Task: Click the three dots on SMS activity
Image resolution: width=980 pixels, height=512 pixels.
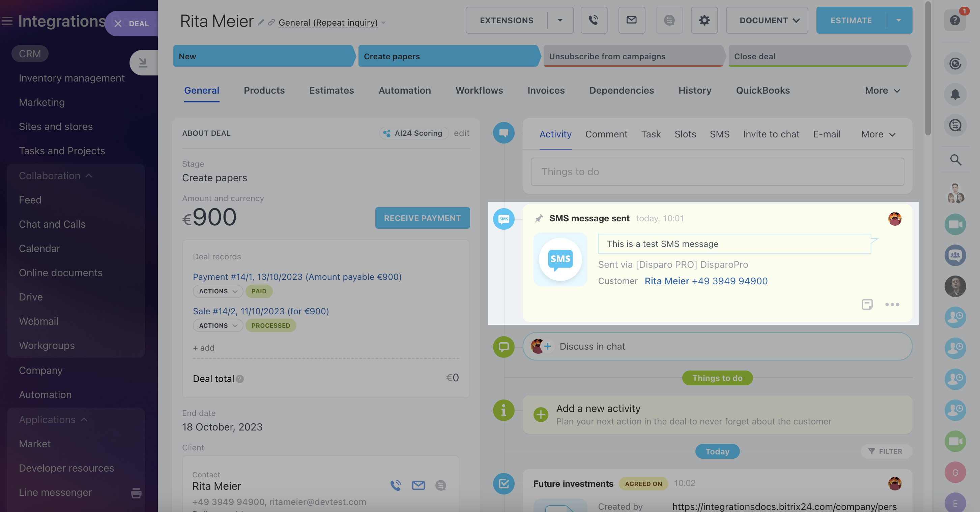Action: click(892, 305)
